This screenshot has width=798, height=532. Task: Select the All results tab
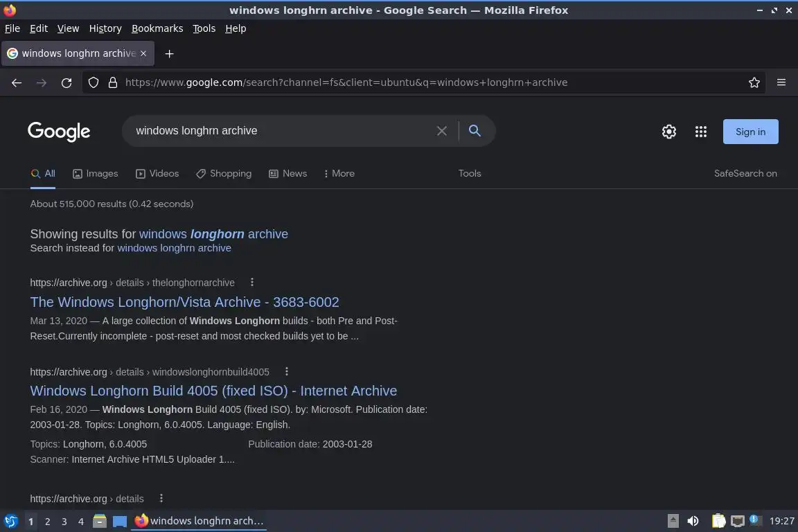(x=43, y=174)
